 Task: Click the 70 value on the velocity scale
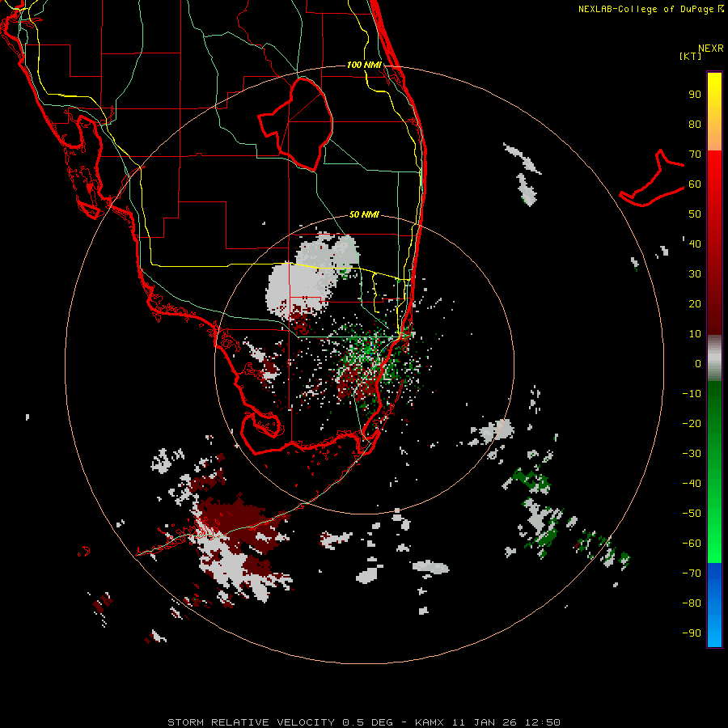pos(695,154)
